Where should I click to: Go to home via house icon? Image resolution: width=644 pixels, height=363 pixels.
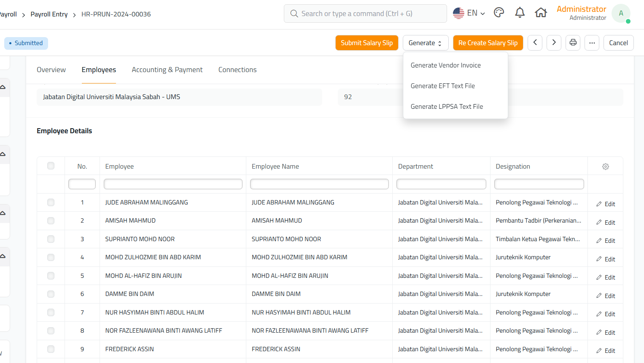pyautogui.click(x=541, y=13)
